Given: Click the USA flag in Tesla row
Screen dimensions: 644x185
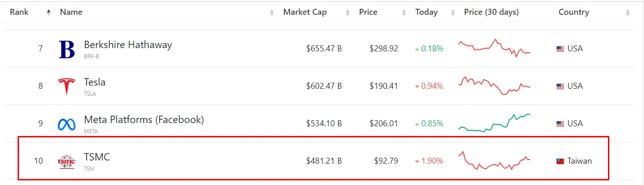Looking at the screenshot, I should pyautogui.click(x=560, y=86).
